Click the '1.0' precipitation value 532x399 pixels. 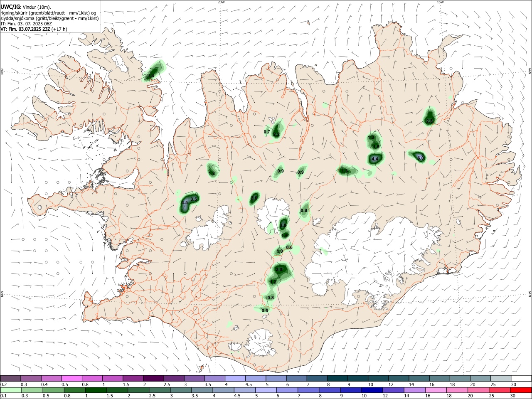click(280, 251)
